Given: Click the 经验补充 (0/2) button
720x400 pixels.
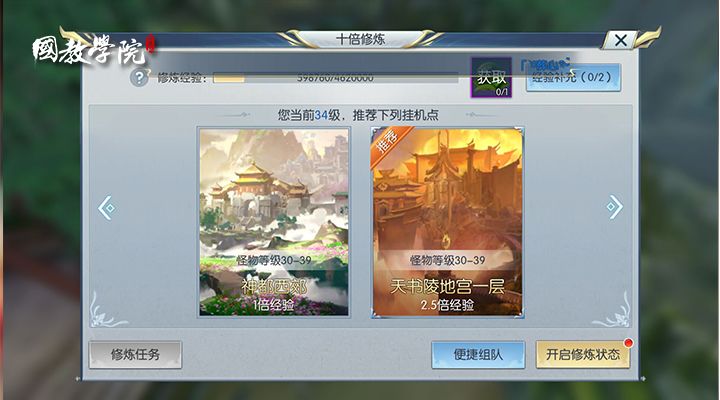Looking at the screenshot, I should (574, 77).
